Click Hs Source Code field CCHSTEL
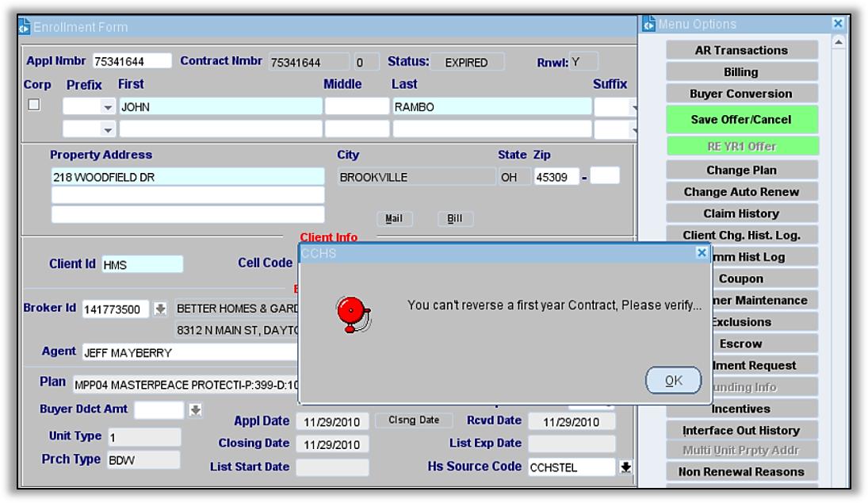Screen dimensions: 868x503 pos(572,467)
